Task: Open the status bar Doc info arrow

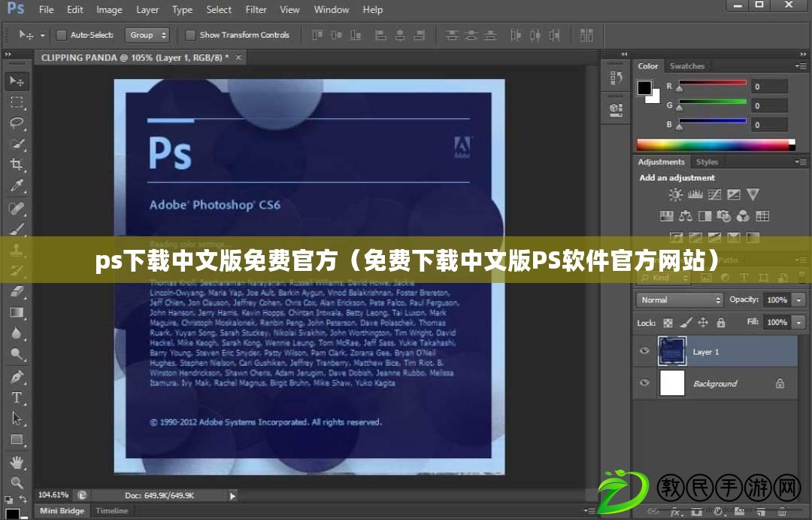Action: [232, 496]
